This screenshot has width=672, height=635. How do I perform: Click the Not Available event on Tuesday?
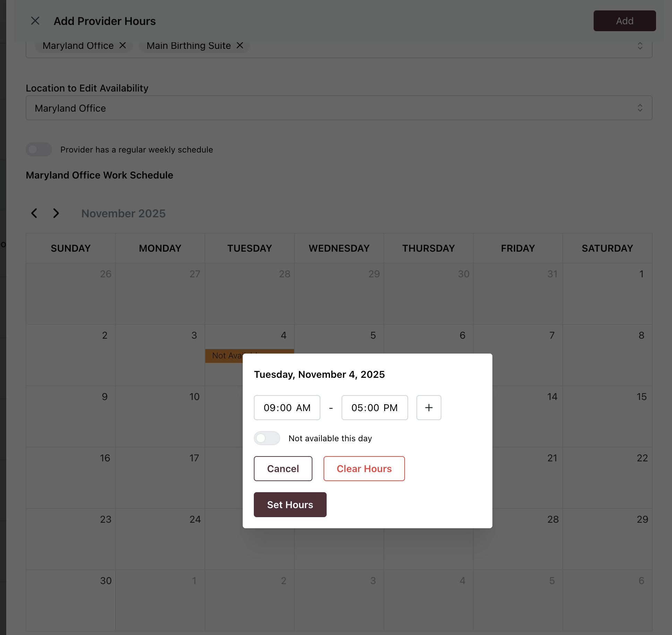pos(224,356)
